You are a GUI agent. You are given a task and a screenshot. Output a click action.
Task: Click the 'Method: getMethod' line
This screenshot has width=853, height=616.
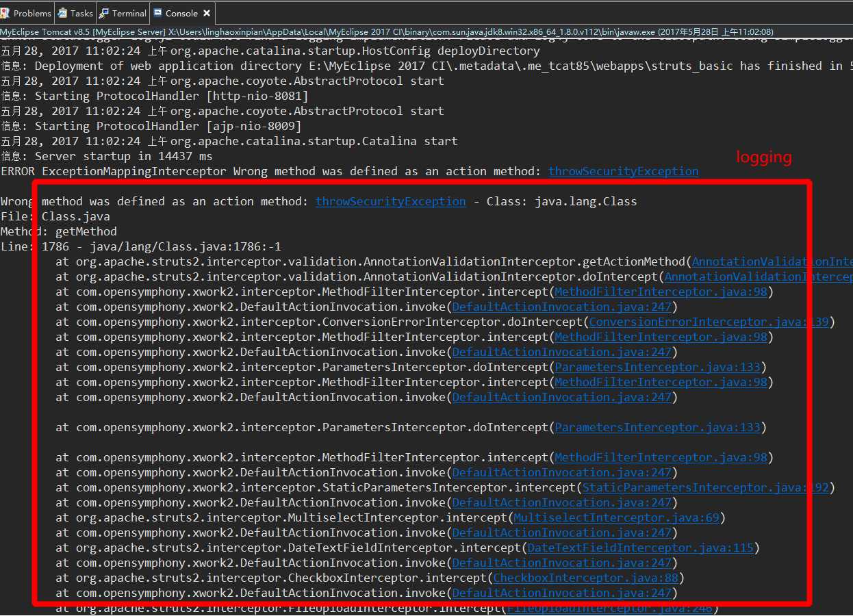point(58,231)
